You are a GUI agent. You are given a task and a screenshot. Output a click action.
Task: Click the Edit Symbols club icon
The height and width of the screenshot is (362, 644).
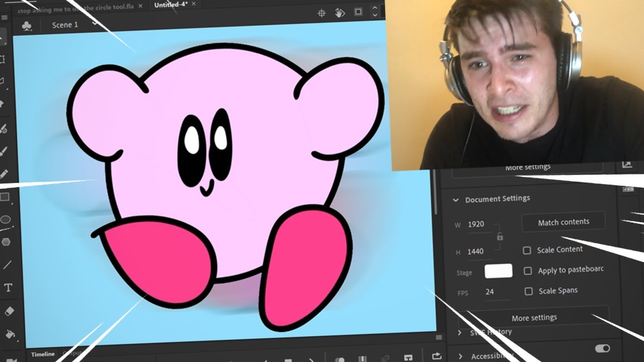[27, 26]
